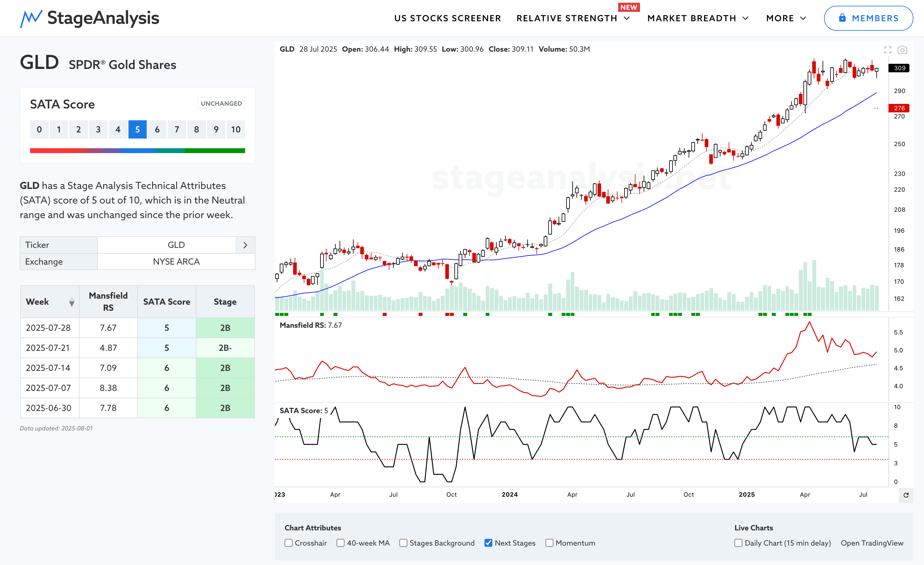
Task: Click the SATA score gradient bar
Action: pos(138,151)
